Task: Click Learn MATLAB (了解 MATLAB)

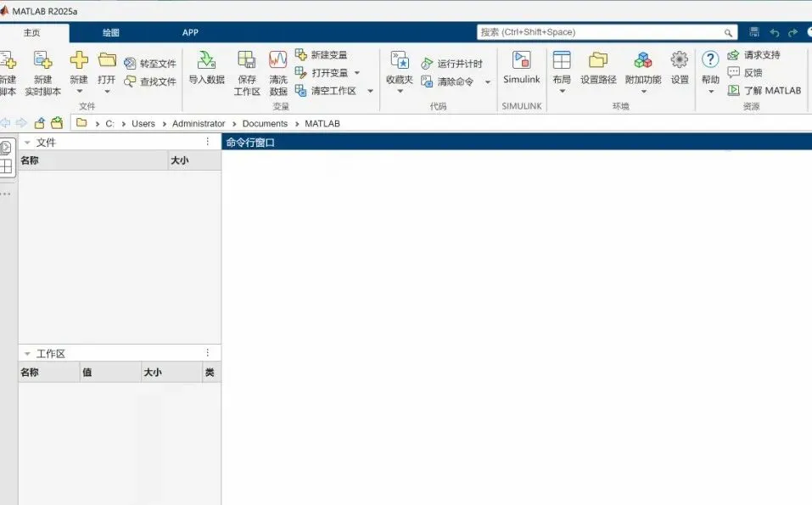Action: [764, 91]
